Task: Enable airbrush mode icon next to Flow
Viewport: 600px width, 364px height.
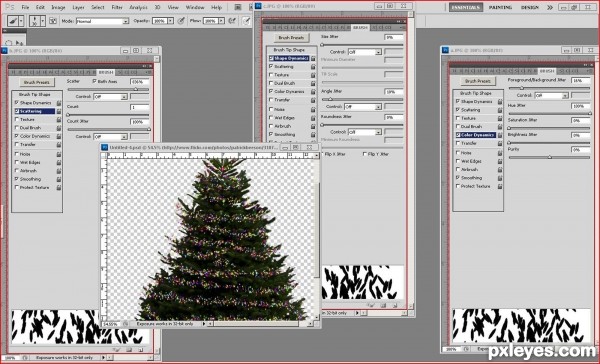Action: 232,21
